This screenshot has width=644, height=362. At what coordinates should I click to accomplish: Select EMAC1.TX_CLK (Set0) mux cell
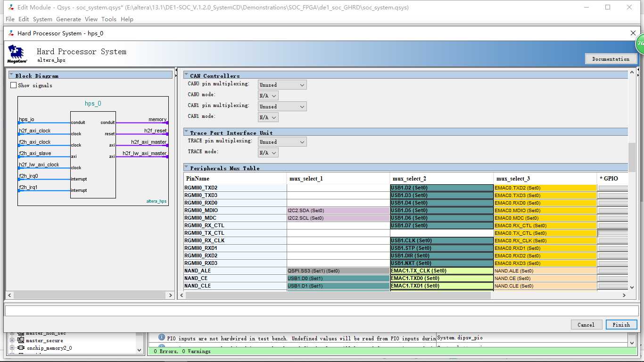click(442, 271)
